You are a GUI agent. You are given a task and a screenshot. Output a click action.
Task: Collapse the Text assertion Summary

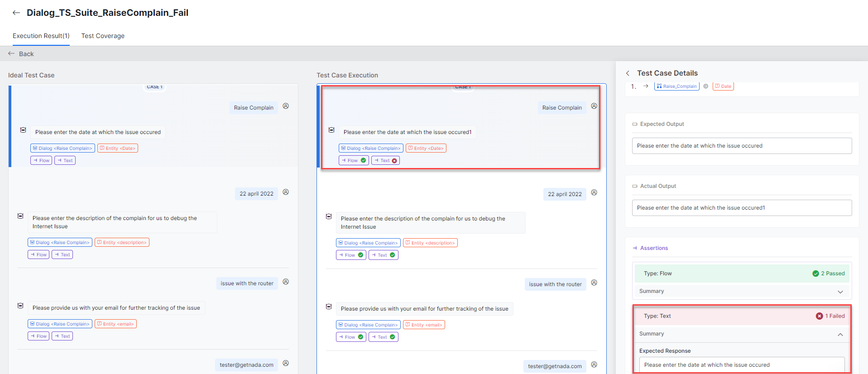pos(840,334)
